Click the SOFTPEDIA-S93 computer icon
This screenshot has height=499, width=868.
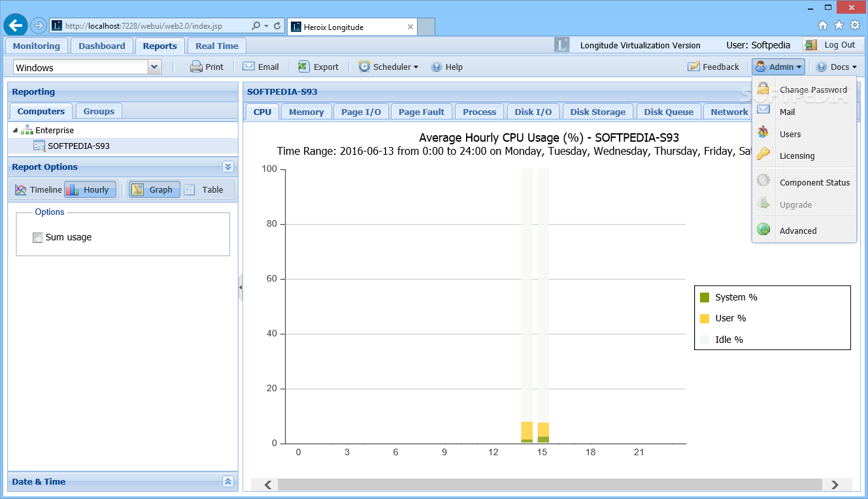point(39,146)
